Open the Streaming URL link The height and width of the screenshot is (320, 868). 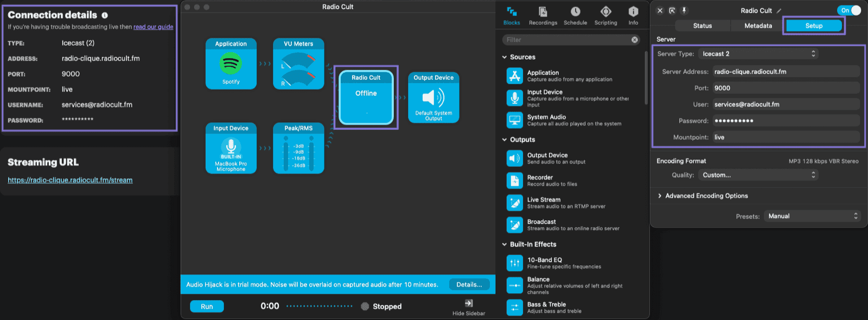pos(70,180)
